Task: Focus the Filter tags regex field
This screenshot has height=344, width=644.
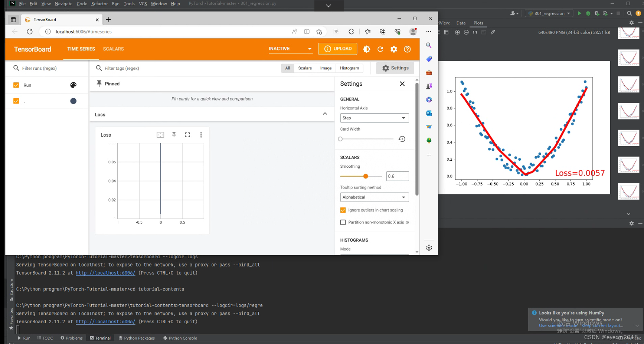Action: tap(186, 68)
